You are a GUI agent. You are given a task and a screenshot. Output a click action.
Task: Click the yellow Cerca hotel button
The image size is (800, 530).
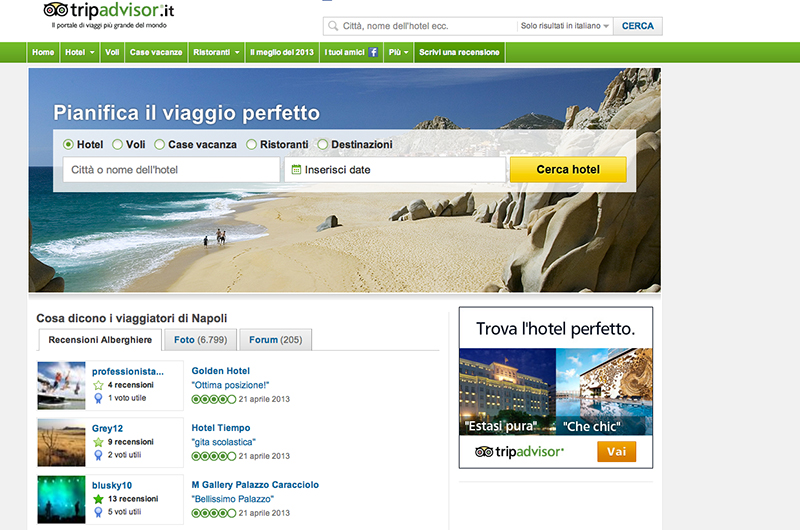tap(568, 169)
